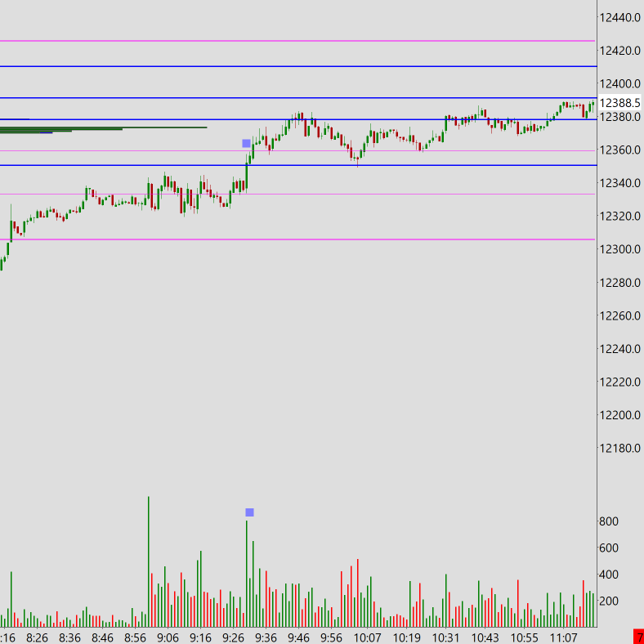Click the 12360.0 price axis label

pos(619,150)
